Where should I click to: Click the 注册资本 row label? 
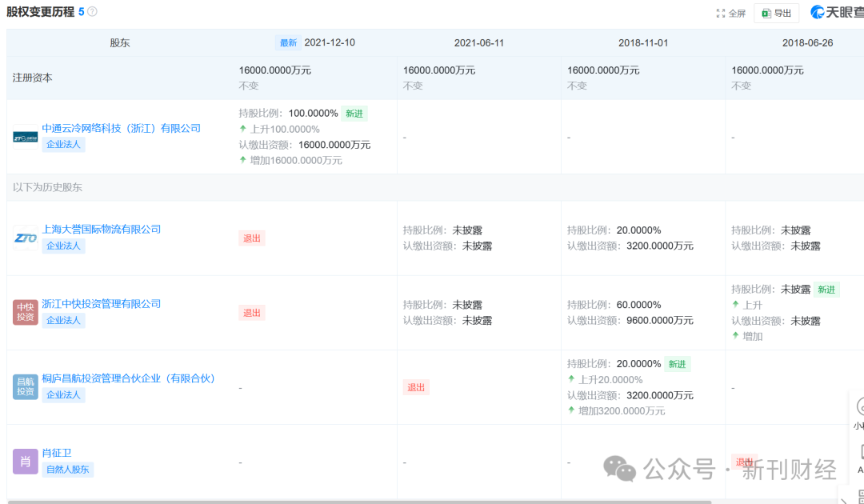point(33,78)
